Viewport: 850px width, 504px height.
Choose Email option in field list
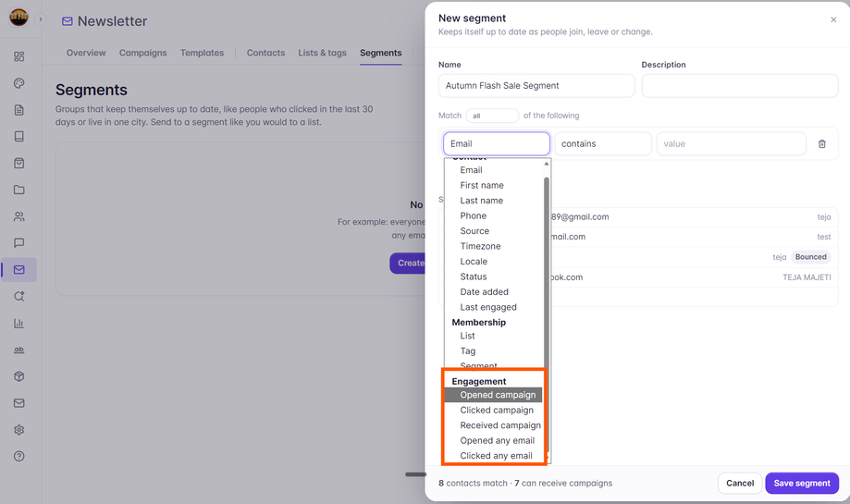pyautogui.click(x=493, y=170)
